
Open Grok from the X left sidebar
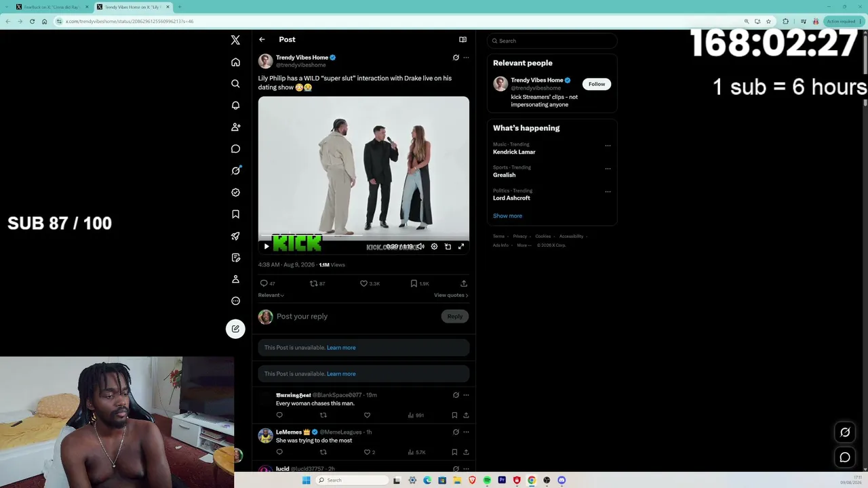235,170
